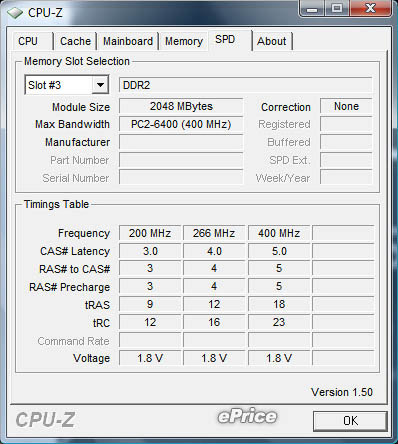
Task: Click the 2048 MBytes module size field
Action: pos(181,107)
